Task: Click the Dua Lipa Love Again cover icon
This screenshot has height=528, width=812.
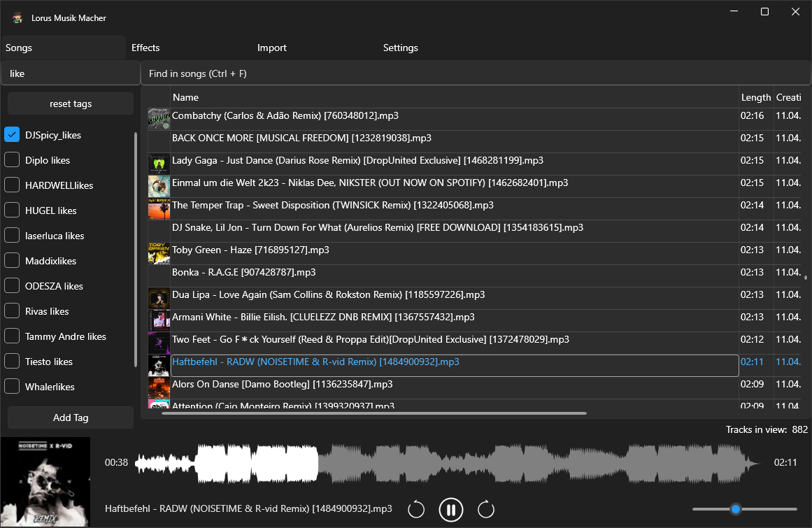Action: [159, 298]
